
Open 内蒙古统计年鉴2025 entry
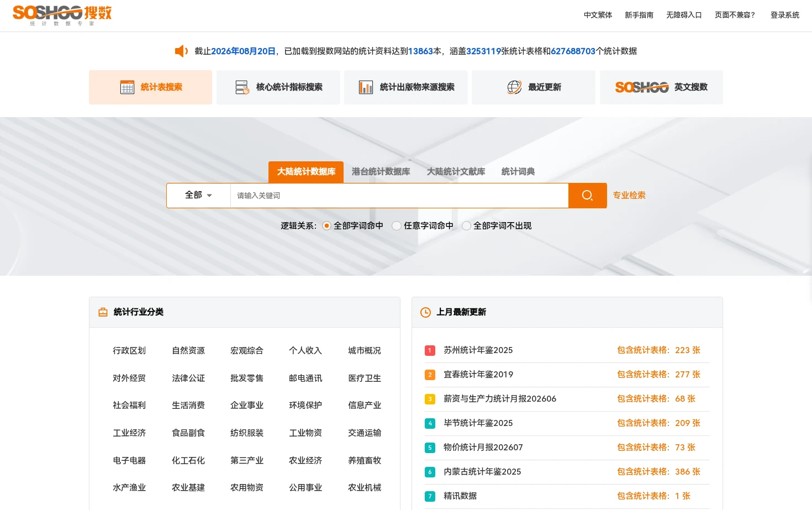pos(482,472)
